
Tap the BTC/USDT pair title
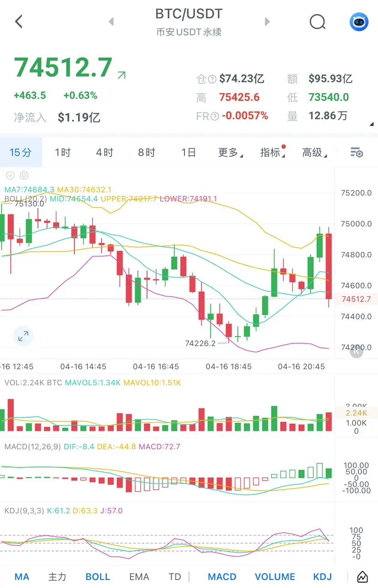pos(189,14)
